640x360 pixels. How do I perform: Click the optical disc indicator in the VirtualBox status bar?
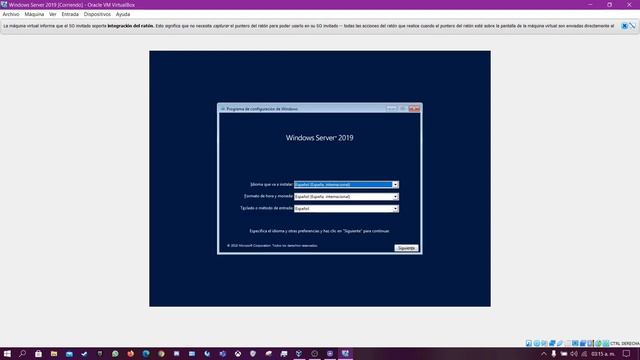click(x=536, y=343)
